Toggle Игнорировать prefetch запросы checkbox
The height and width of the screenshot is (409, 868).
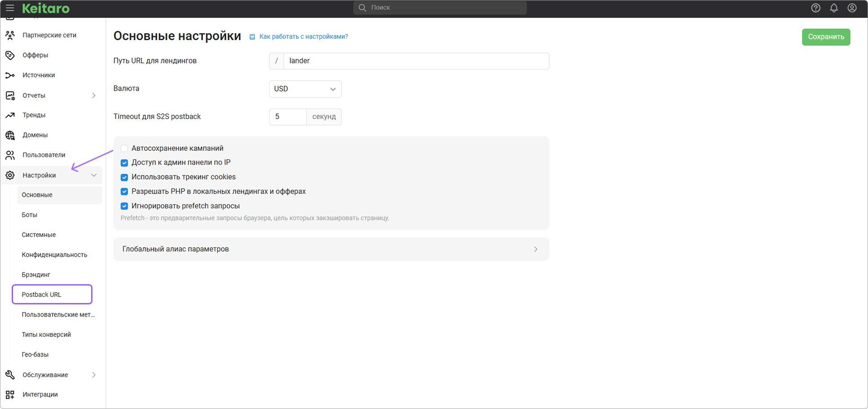click(124, 206)
